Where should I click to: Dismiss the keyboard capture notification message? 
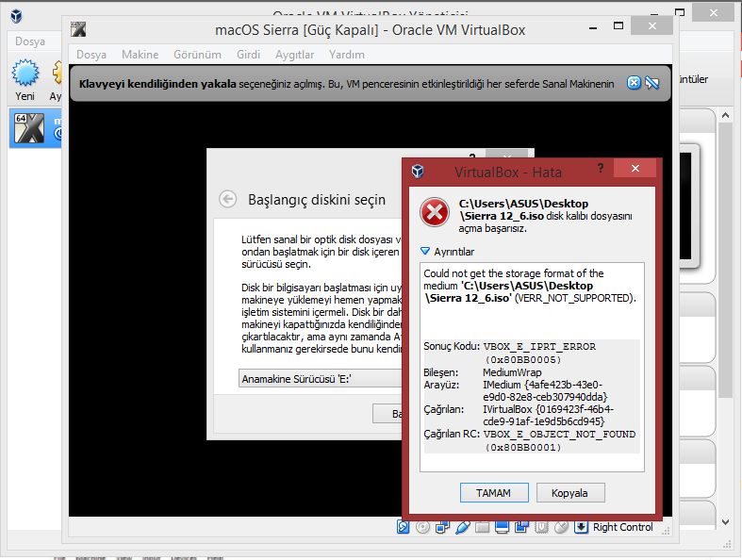coord(635,83)
